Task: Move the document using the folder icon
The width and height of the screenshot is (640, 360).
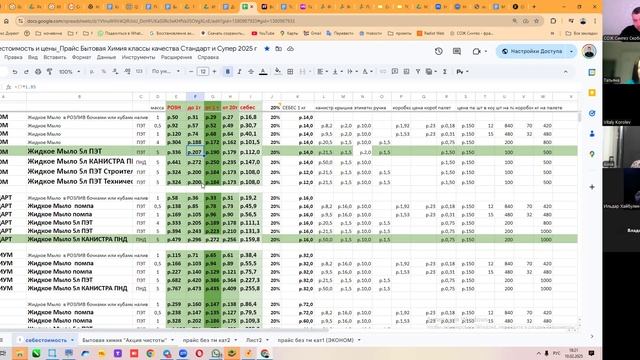Action: pos(278,49)
